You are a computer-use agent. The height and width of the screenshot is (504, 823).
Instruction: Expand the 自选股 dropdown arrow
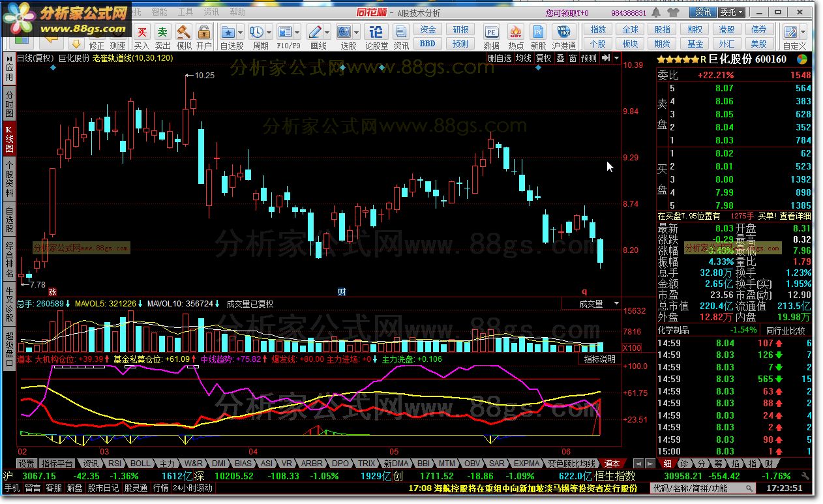(x=240, y=32)
